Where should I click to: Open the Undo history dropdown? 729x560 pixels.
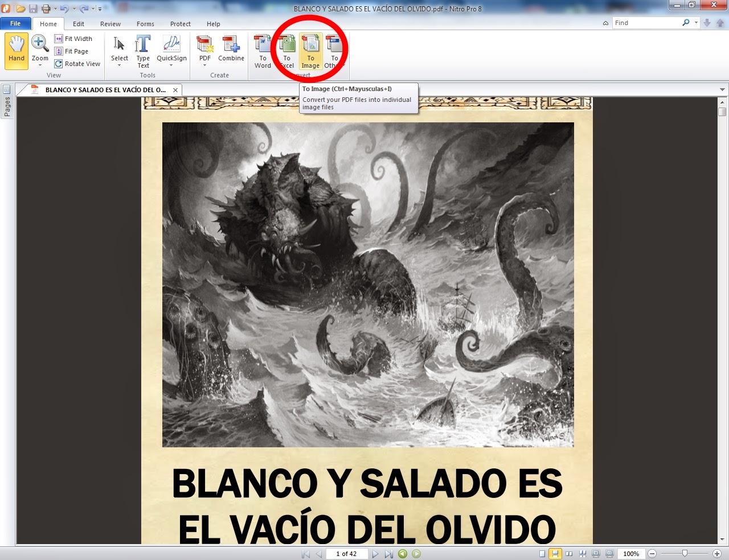pos(74,9)
